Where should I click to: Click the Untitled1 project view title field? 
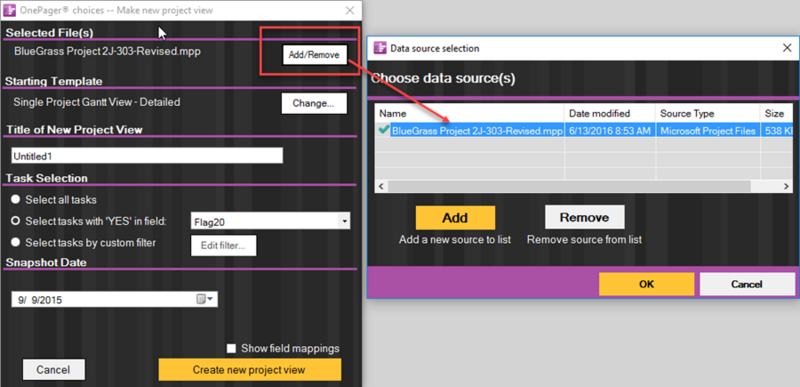coord(147,156)
